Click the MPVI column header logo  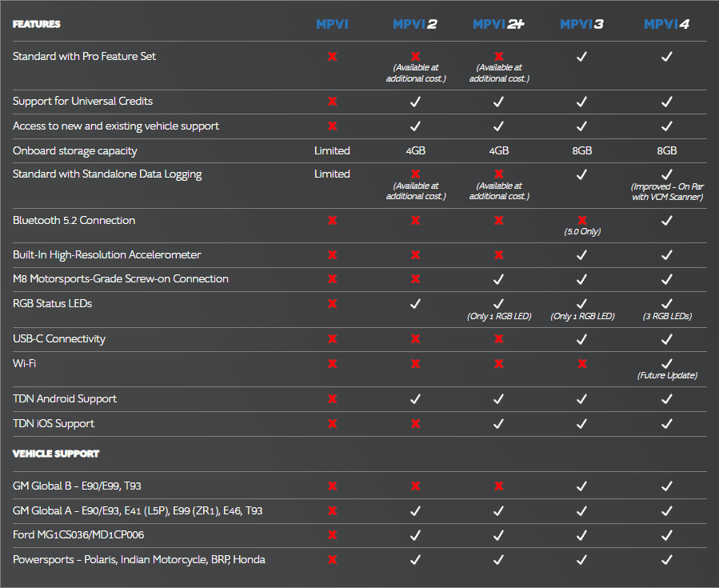tap(332, 24)
